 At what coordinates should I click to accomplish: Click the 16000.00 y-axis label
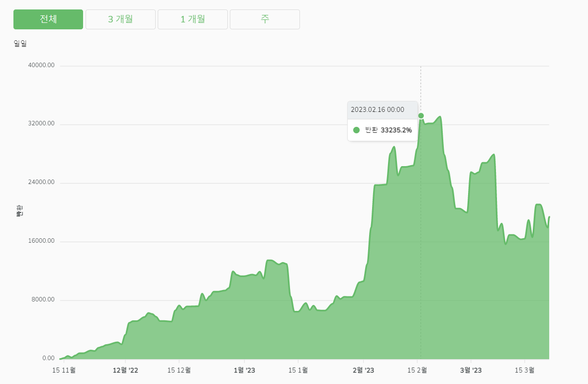[x=42, y=241]
